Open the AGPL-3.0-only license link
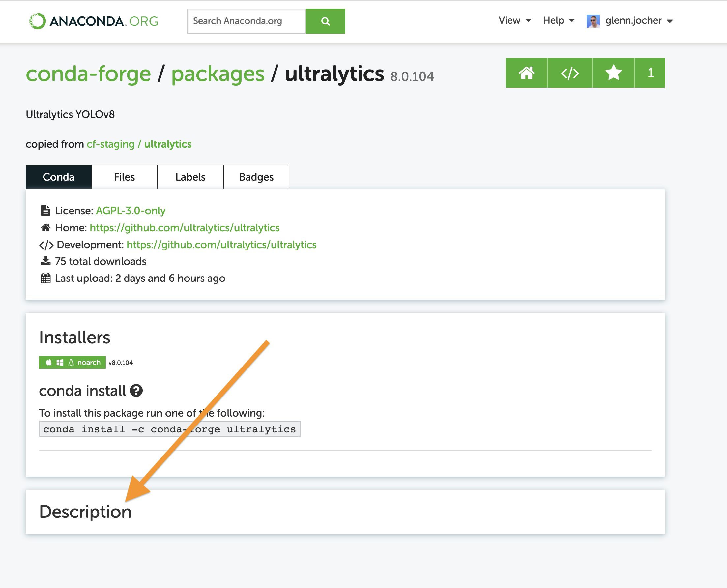 (x=131, y=210)
